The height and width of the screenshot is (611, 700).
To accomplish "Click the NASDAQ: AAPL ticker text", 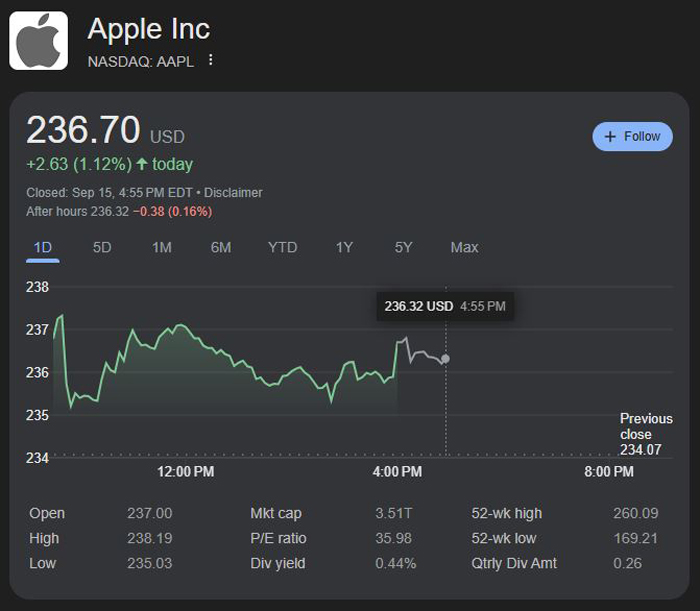I will pos(141,62).
